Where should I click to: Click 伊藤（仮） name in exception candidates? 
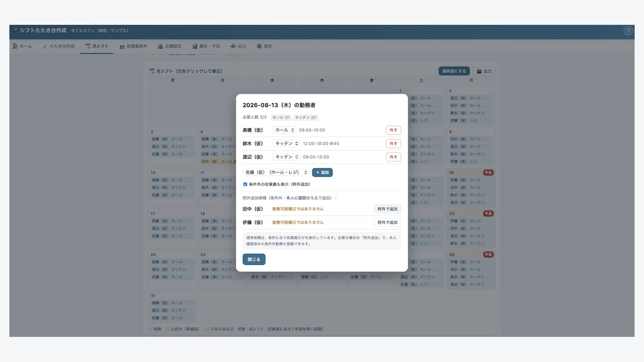253,222
